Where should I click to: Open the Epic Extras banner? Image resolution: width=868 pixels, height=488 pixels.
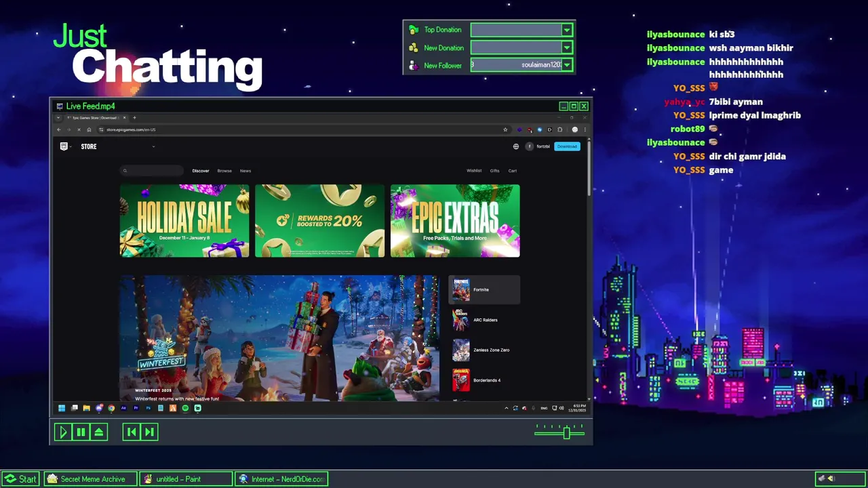(455, 221)
